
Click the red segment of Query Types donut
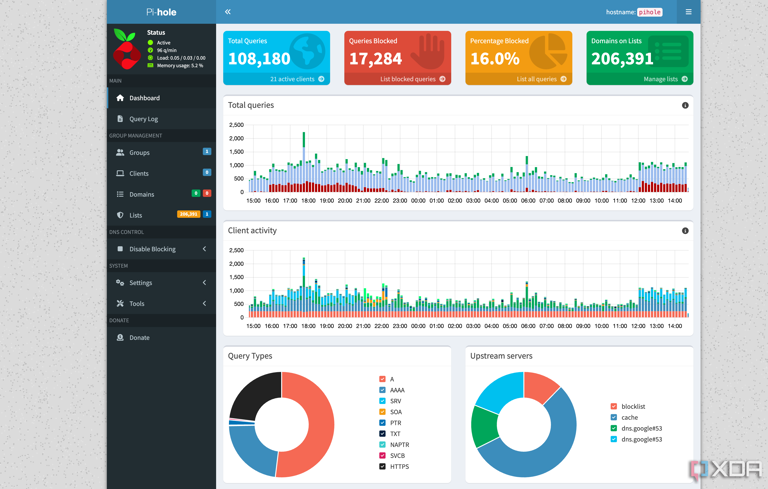(312, 430)
